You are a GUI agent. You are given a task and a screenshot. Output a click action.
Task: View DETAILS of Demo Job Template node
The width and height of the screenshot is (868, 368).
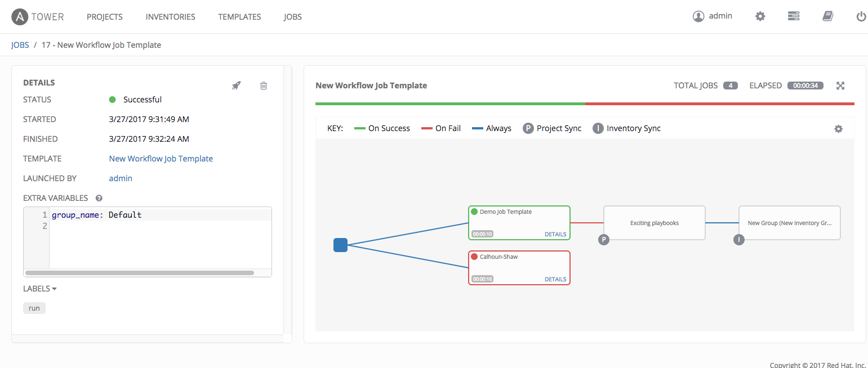(555, 234)
